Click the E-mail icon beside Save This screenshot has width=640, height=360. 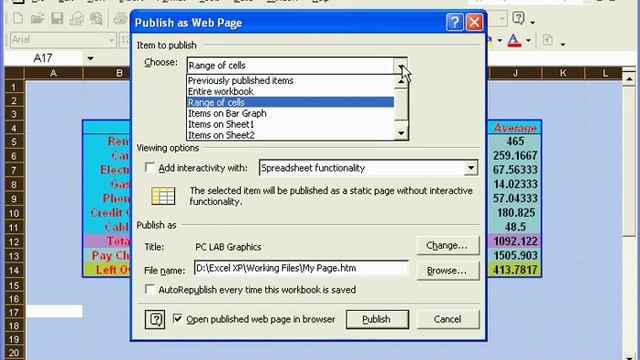(76, 18)
